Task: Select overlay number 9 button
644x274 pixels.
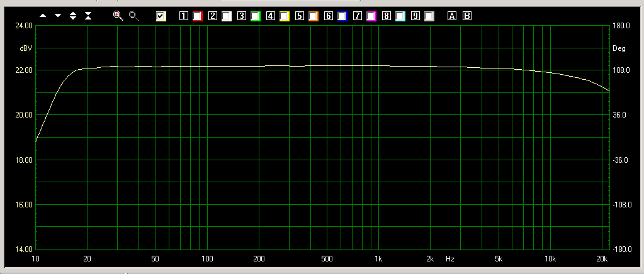Action: coord(415,16)
